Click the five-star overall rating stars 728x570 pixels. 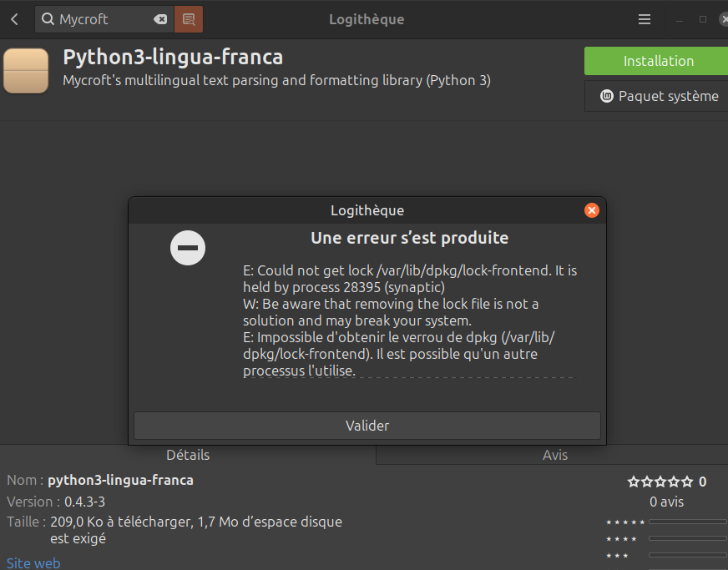660,482
